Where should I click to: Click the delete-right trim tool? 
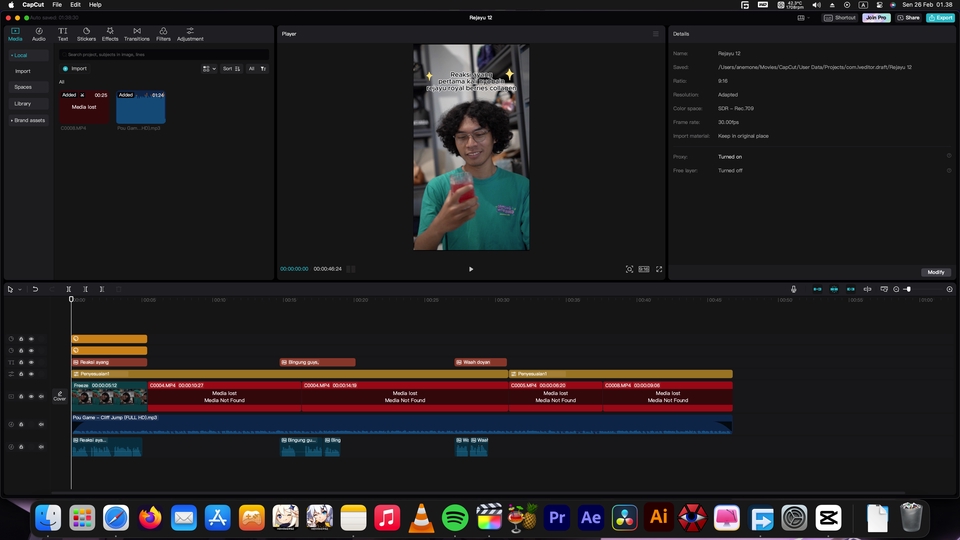(x=102, y=289)
